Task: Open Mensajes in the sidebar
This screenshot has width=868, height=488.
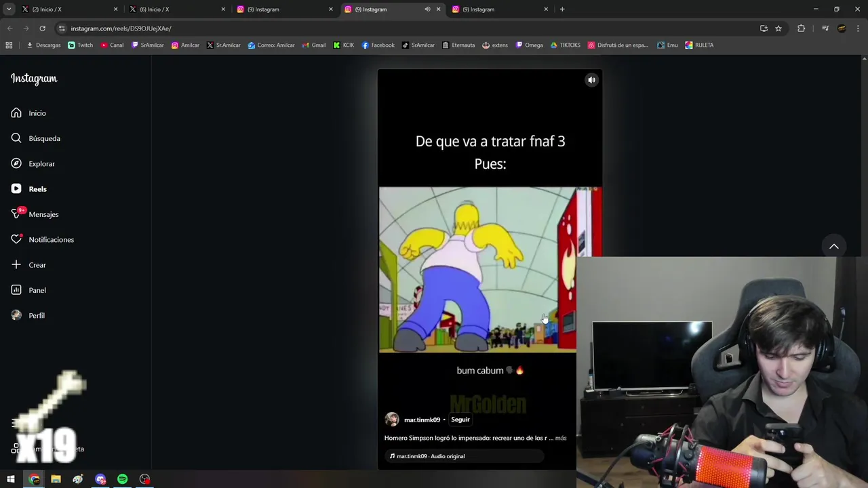Action: tap(35, 214)
